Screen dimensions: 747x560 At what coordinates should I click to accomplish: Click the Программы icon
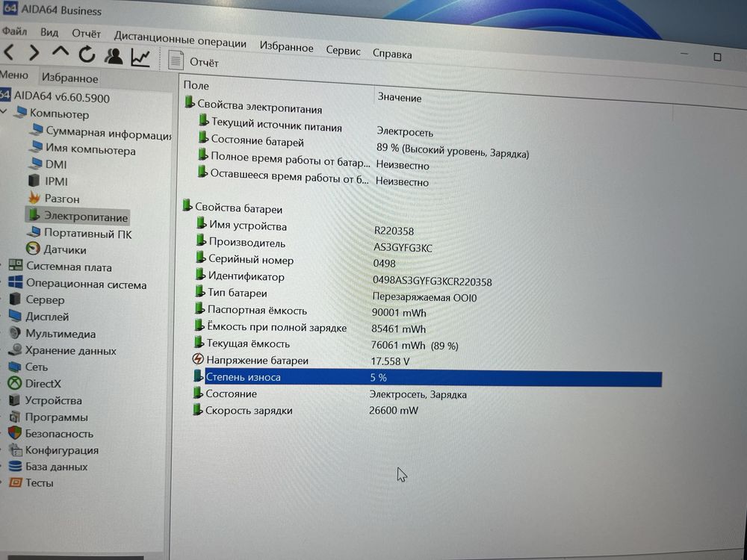(15, 417)
